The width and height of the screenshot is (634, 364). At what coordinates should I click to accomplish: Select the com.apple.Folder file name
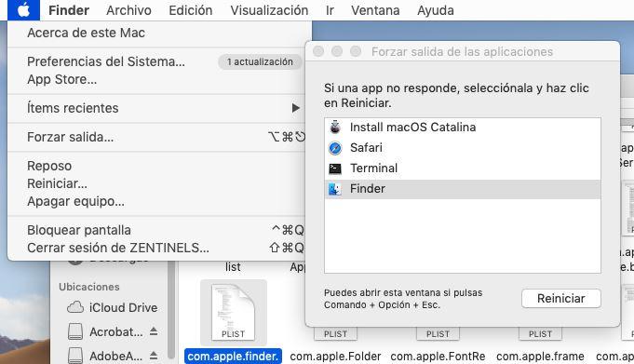[335, 357]
